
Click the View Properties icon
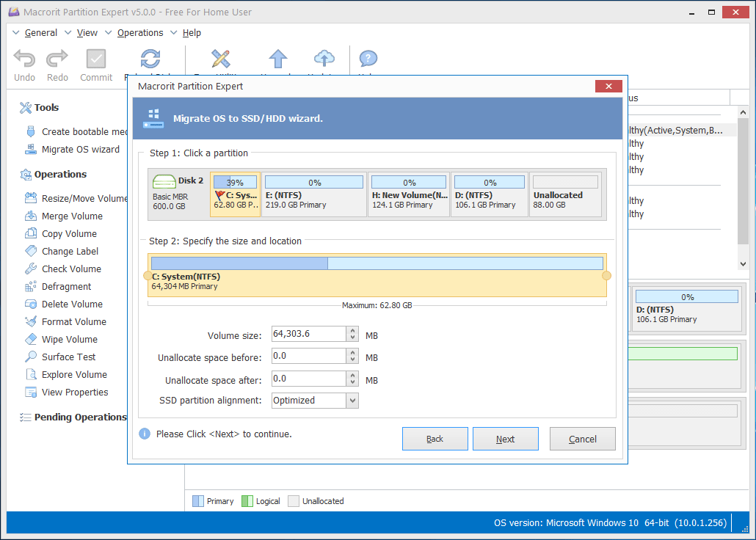pyautogui.click(x=31, y=392)
